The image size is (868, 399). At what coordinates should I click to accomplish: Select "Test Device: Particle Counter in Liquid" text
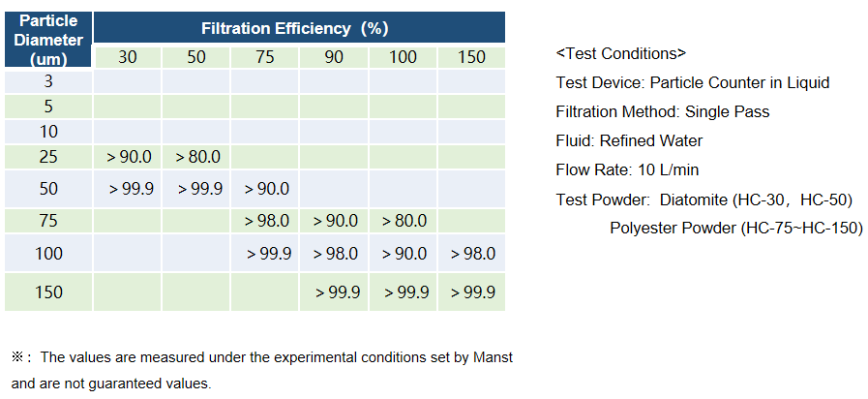pos(692,82)
